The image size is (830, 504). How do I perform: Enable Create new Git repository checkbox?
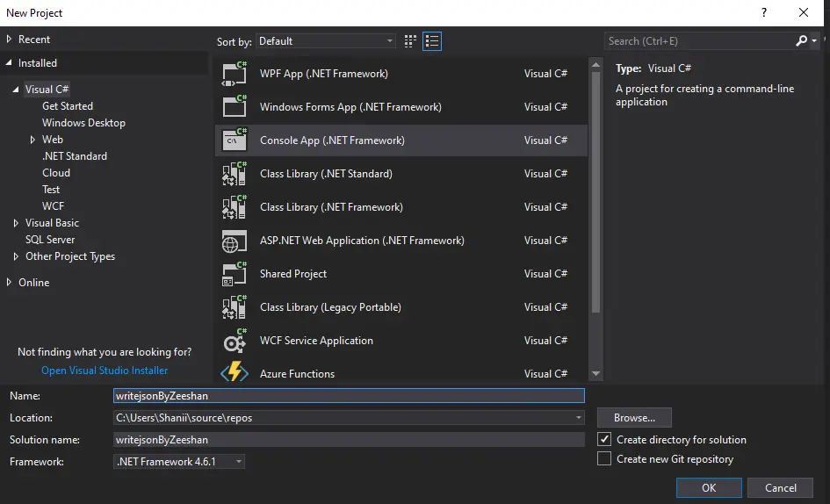click(604, 458)
